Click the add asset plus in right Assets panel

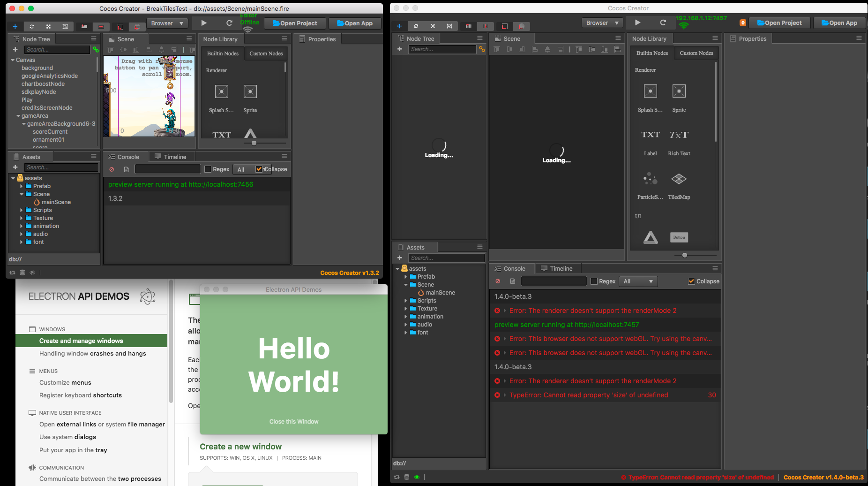coord(399,258)
